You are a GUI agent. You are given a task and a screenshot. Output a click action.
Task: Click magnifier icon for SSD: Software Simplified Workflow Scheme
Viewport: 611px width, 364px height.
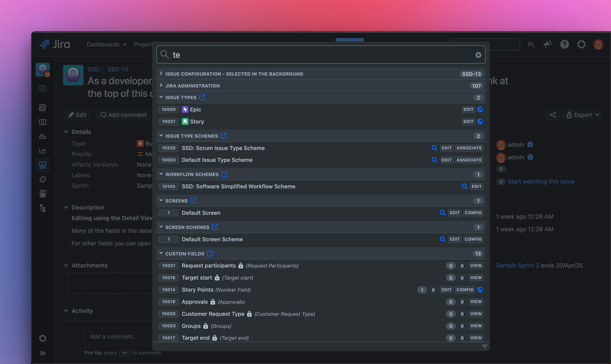[x=464, y=186]
